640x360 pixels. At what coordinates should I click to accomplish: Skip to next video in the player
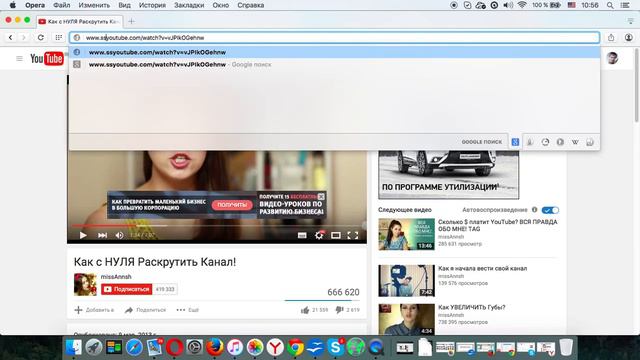[x=102, y=235]
